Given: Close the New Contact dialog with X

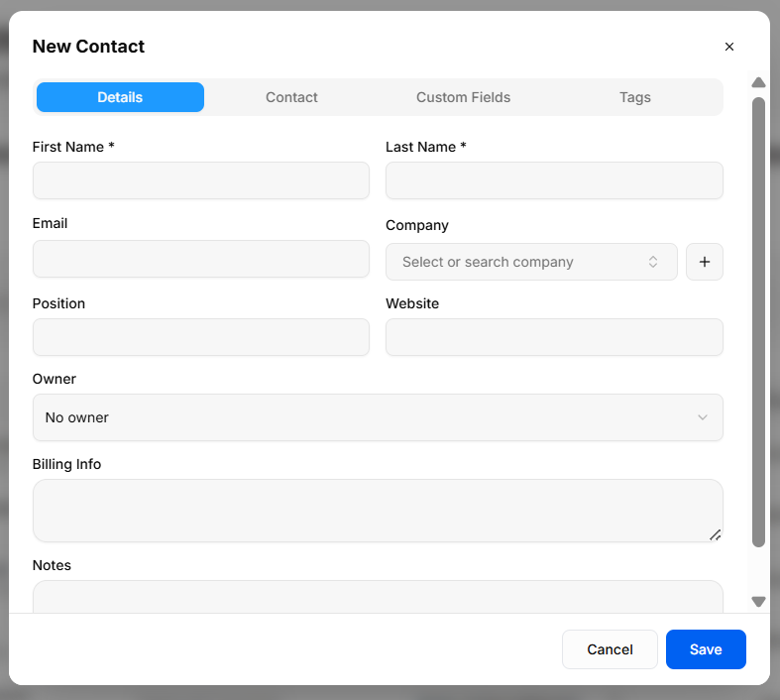Looking at the screenshot, I should coord(728,47).
